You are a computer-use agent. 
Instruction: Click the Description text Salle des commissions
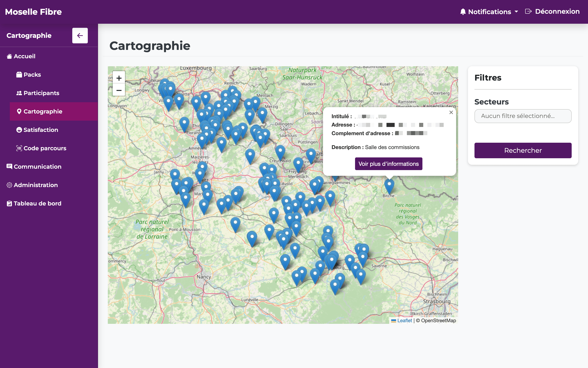coord(392,147)
